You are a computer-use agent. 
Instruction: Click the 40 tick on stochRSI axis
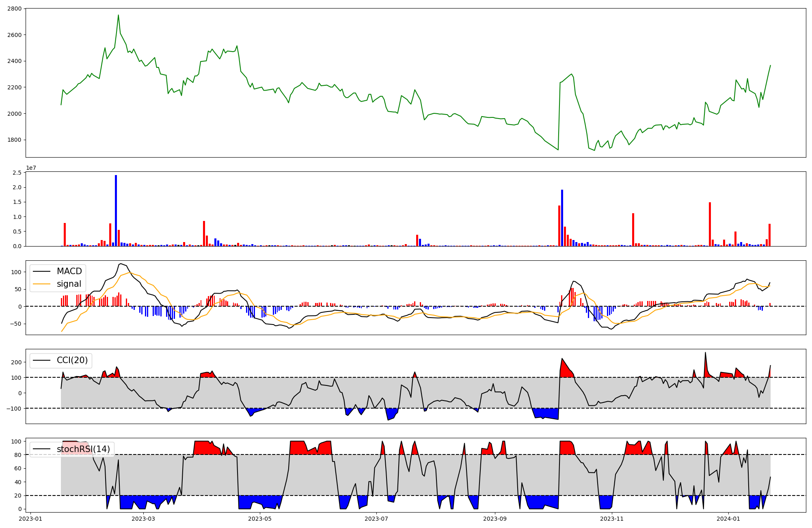click(18, 482)
